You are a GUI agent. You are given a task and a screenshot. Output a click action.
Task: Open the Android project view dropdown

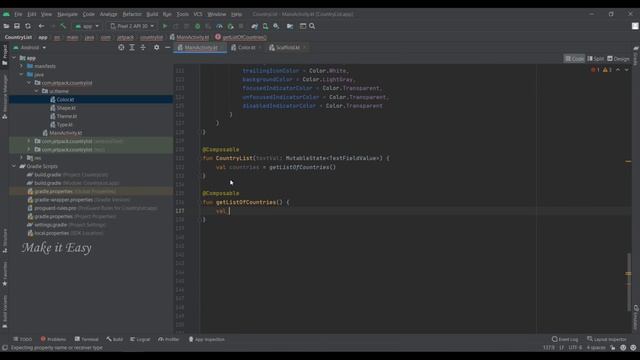pyautogui.click(x=29, y=48)
